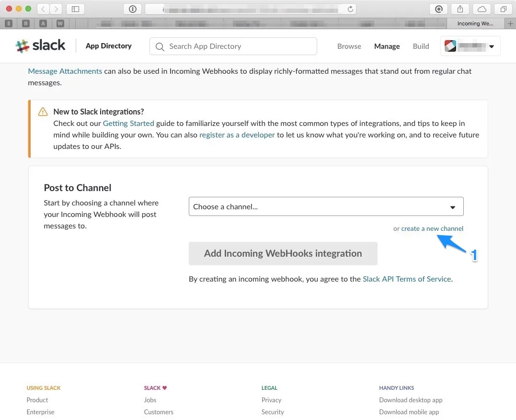Open the Message Attachments link

65,71
